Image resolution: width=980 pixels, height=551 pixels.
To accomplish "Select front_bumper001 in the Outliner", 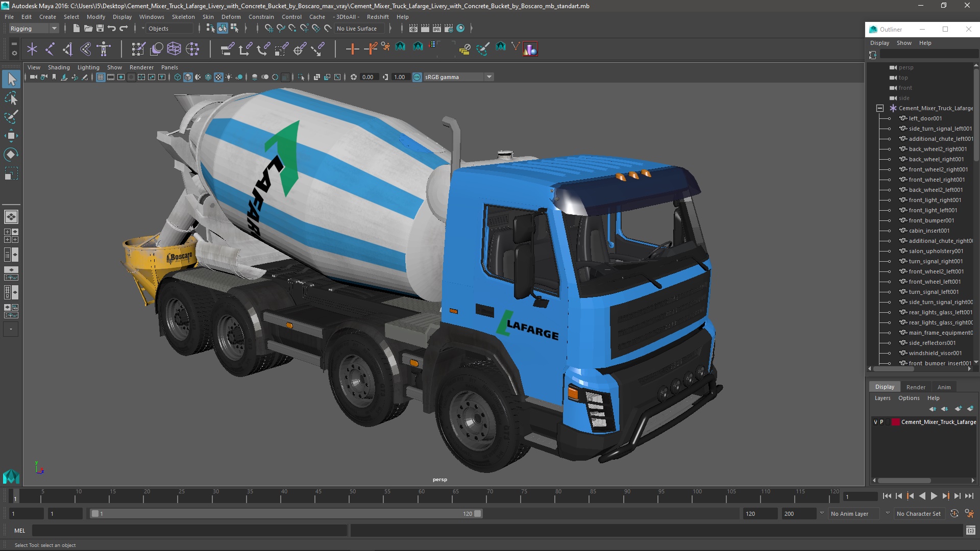I will (931, 220).
